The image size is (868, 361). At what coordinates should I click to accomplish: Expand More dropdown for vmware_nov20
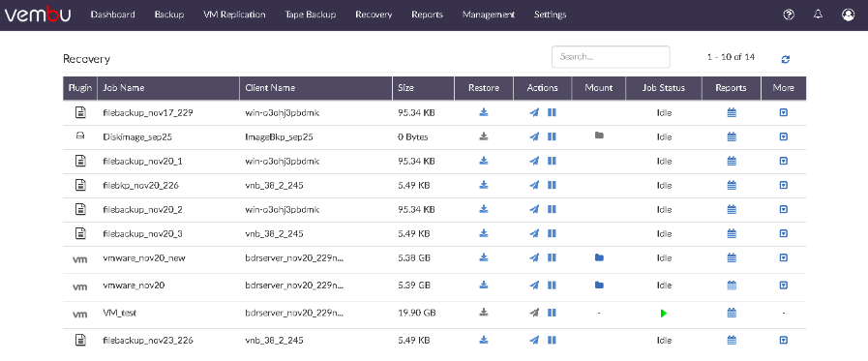click(783, 286)
